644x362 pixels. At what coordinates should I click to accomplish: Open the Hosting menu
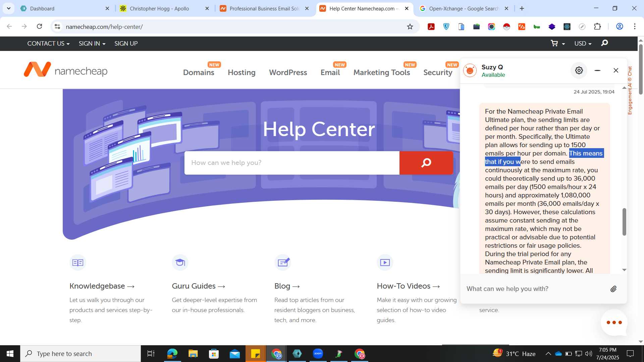[241, 72]
